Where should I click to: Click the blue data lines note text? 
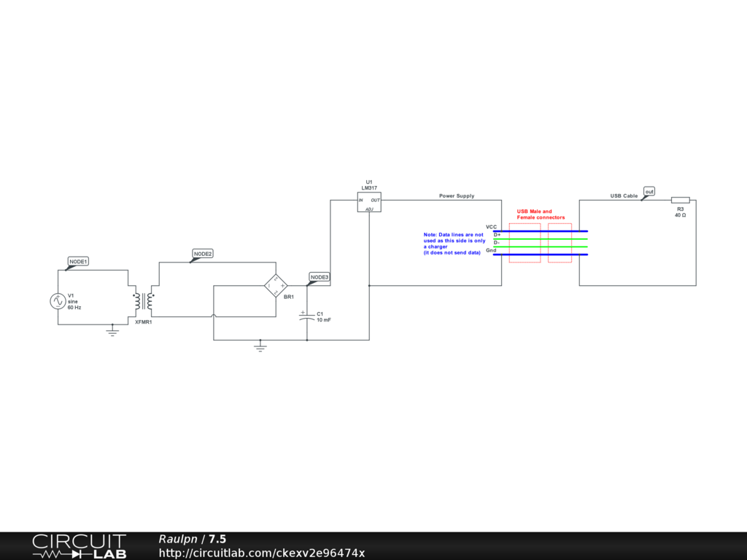tap(454, 244)
